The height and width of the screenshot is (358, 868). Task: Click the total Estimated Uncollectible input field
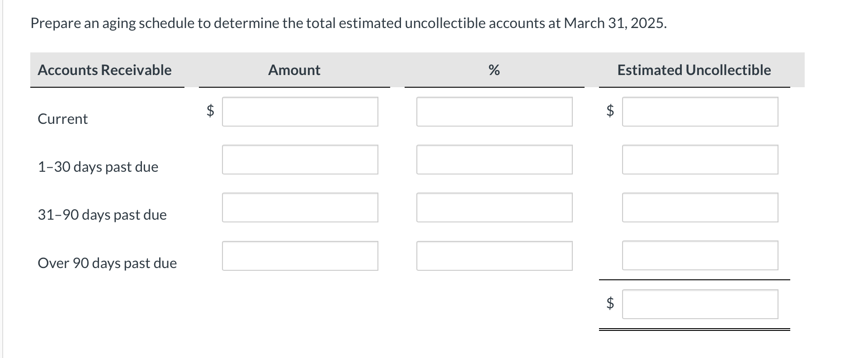tap(700, 304)
